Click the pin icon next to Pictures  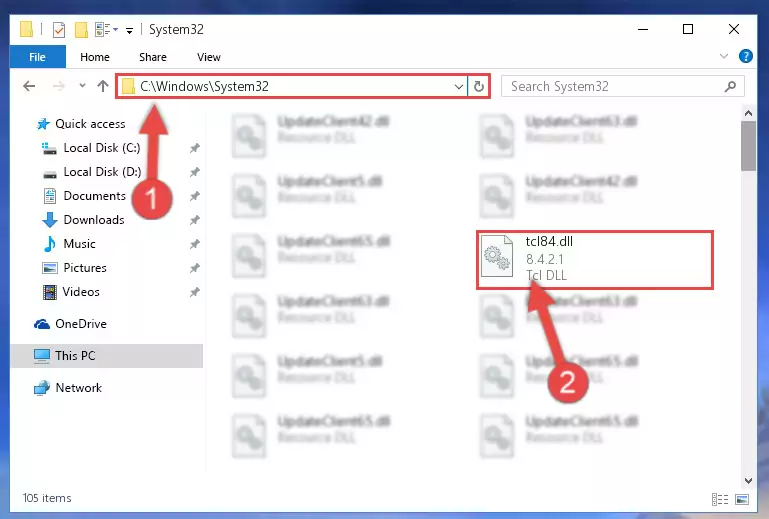pos(195,268)
